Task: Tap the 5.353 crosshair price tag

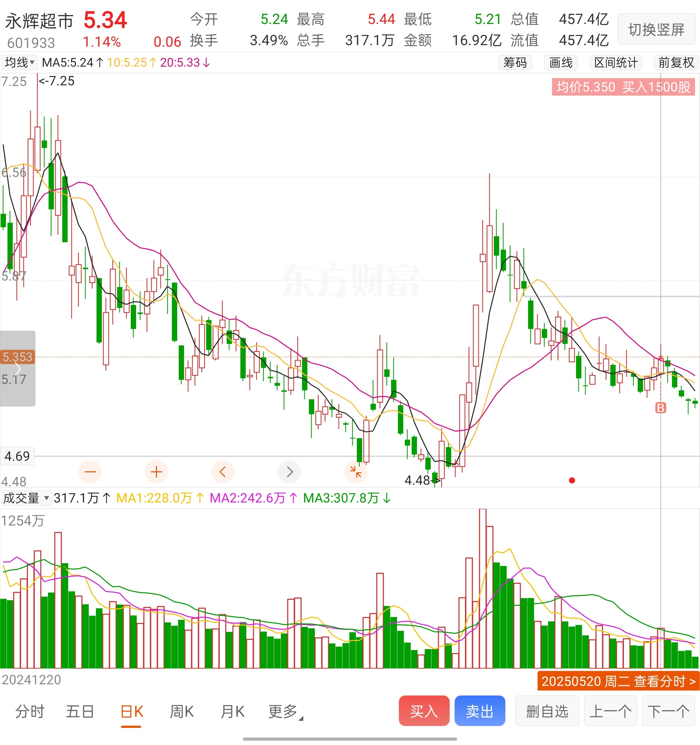Action: pyautogui.click(x=18, y=357)
